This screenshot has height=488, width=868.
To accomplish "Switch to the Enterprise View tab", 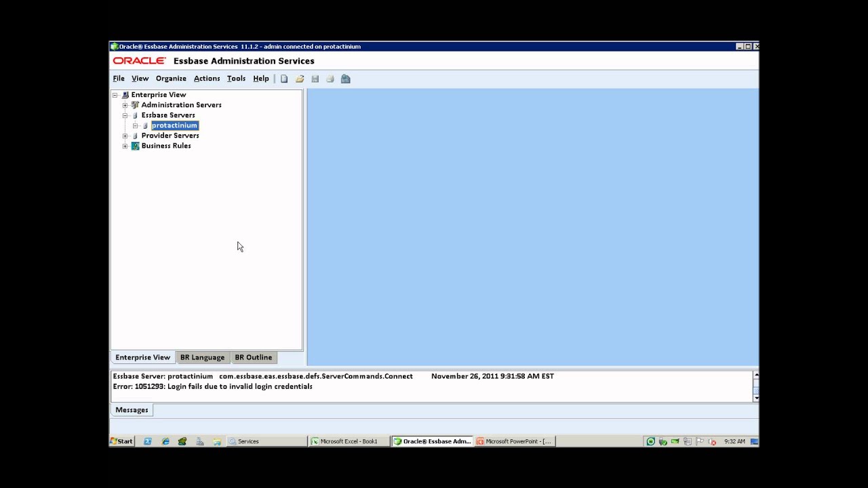I will (142, 357).
